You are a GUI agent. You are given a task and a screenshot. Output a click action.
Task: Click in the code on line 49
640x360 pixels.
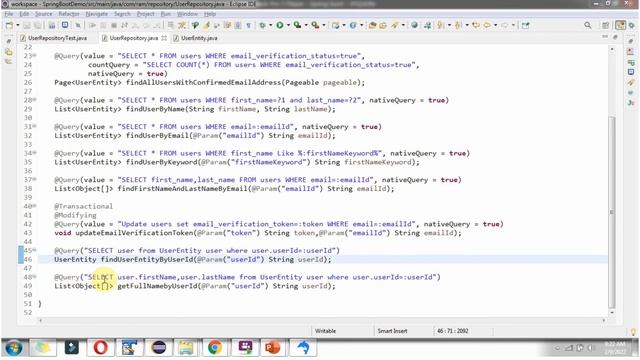(195, 286)
